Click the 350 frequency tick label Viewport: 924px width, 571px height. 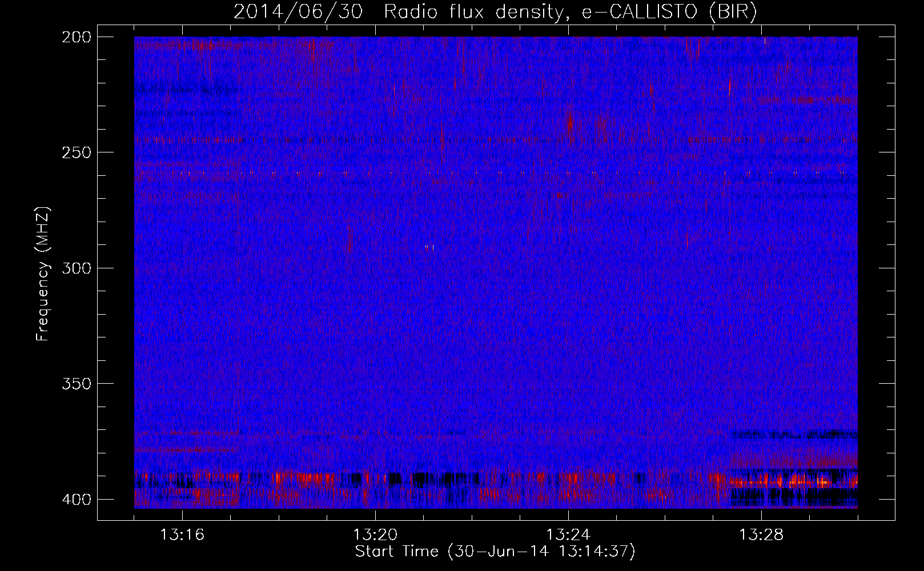coord(77,384)
